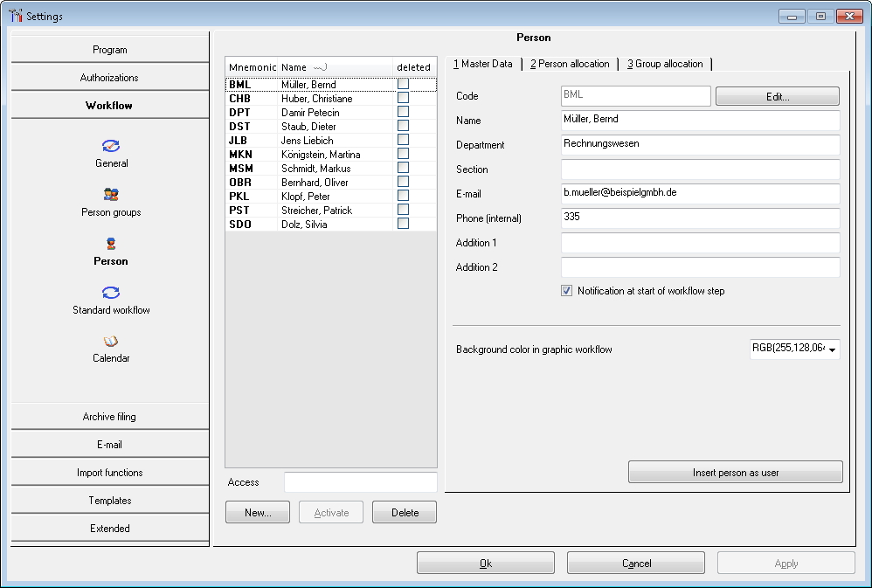The height and width of the screenshot is (588, 872).
Task: Toggle deleted checkbox for Müller, Bernd
Action: [403, 84]
